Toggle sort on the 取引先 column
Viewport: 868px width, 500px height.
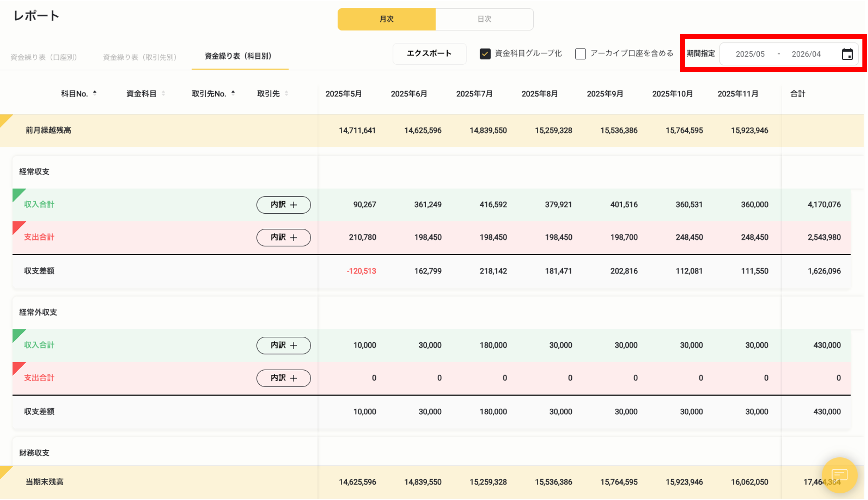click(286, 93)
